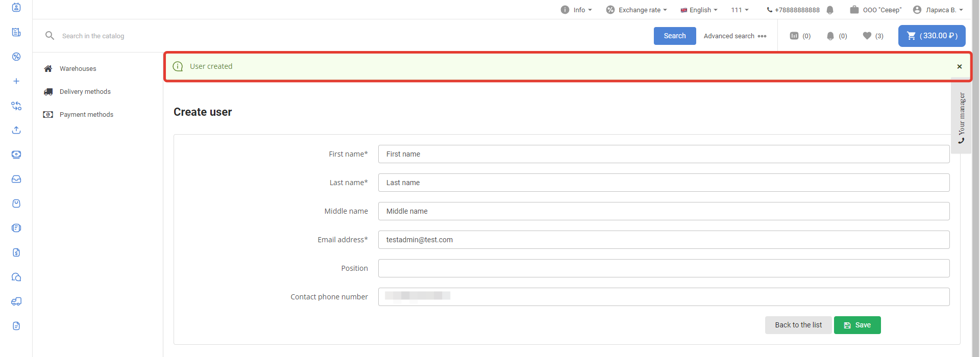Image resolution: width=980 pixels, height=357 pixels.
Task: Open Advanced search options
Action: click(735, 36)
